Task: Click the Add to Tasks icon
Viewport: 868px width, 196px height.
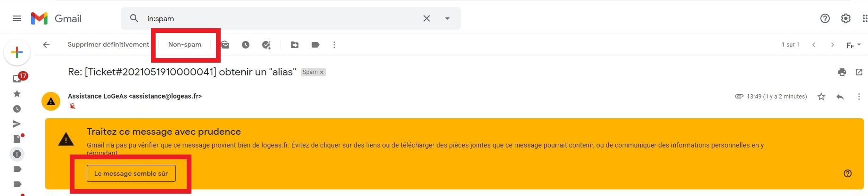Action: tap(266, 45)
